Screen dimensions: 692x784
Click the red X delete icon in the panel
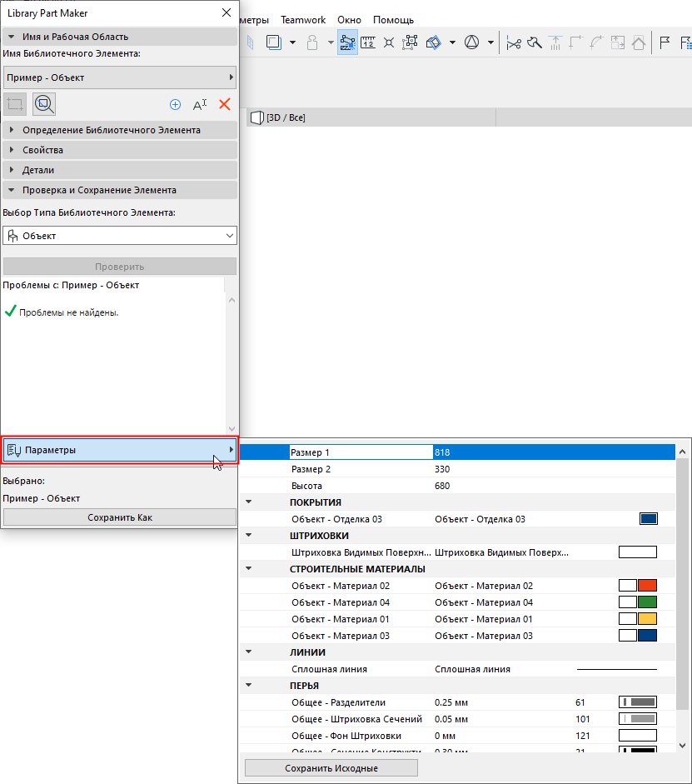[x=223, y=104]
